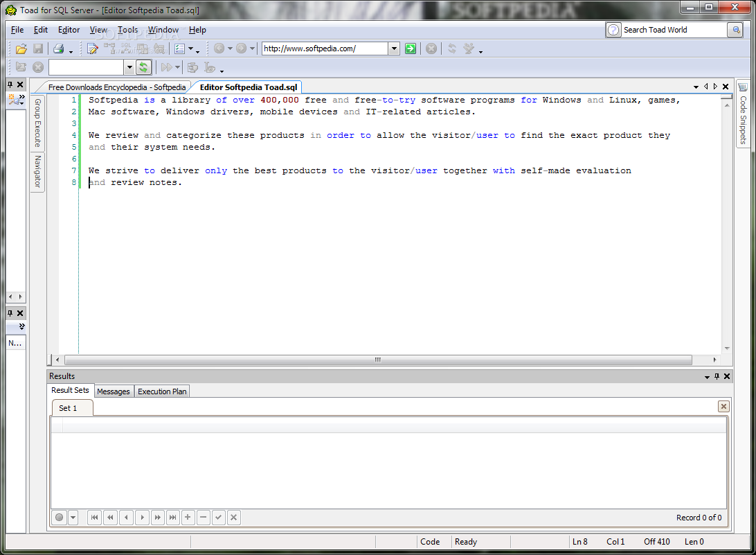Click the Print icon
The width and height of the screenshot is (756, 555).
(x=59, y=49)
